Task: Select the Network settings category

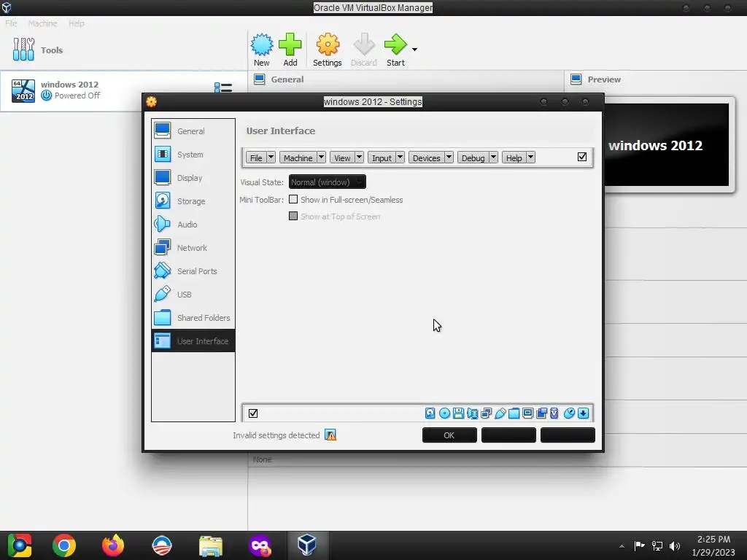Action: pos(193,248)
